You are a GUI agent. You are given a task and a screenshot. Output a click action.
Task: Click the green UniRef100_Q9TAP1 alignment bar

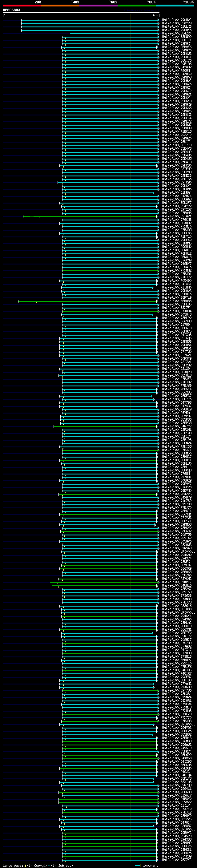90,217
